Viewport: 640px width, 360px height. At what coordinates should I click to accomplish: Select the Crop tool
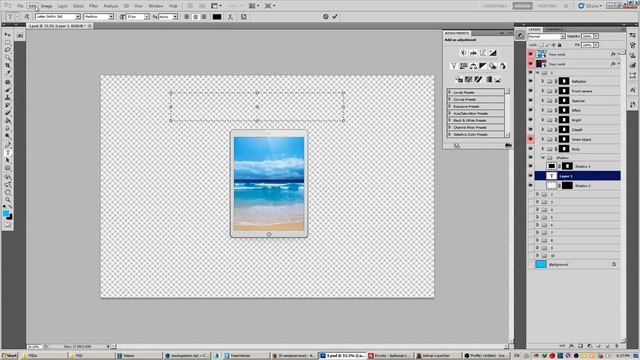click(x=7, y=65)
